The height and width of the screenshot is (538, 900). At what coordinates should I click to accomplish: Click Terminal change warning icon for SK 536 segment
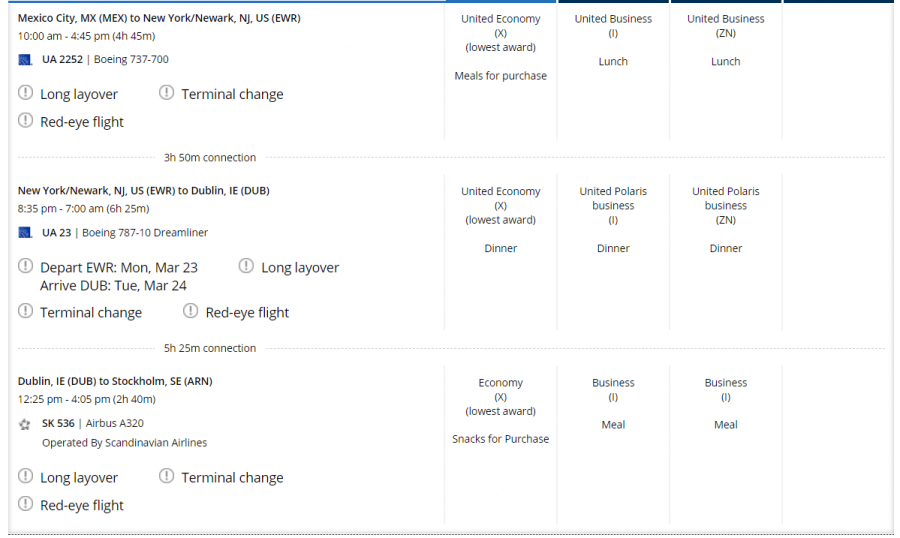click(x=167, y=476)
